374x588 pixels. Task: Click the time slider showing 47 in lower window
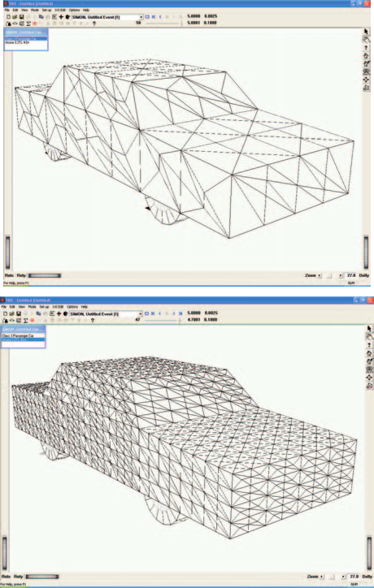point(163,320)
